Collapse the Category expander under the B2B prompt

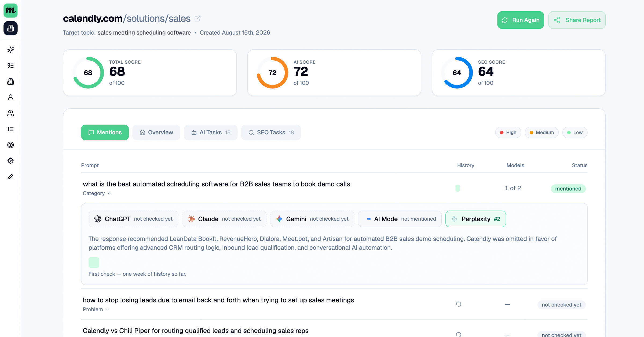pyautogui.click(x=97, y=193)
